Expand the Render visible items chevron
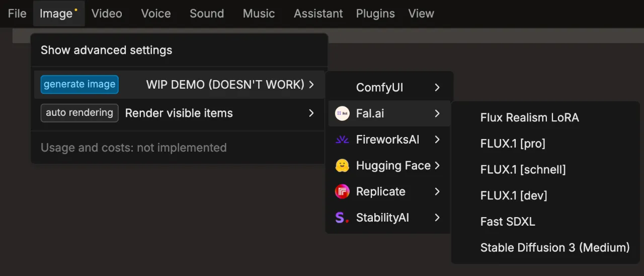 (x=311, y=113)
